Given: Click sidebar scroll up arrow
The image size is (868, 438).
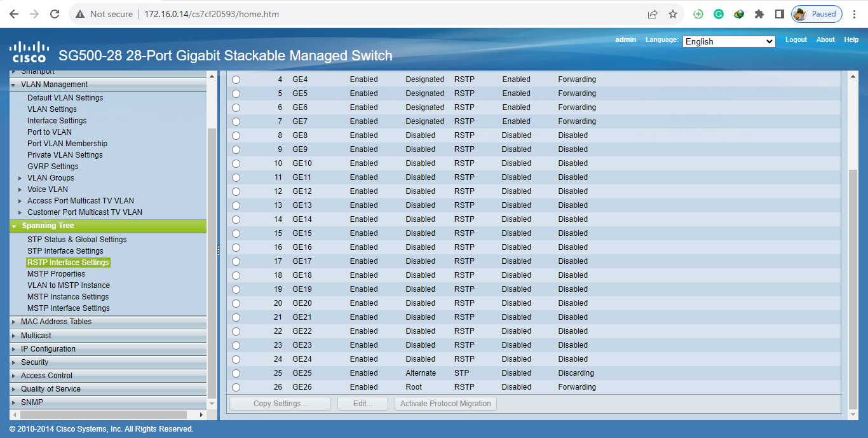Looking at the screenshot, I should 212,76.
